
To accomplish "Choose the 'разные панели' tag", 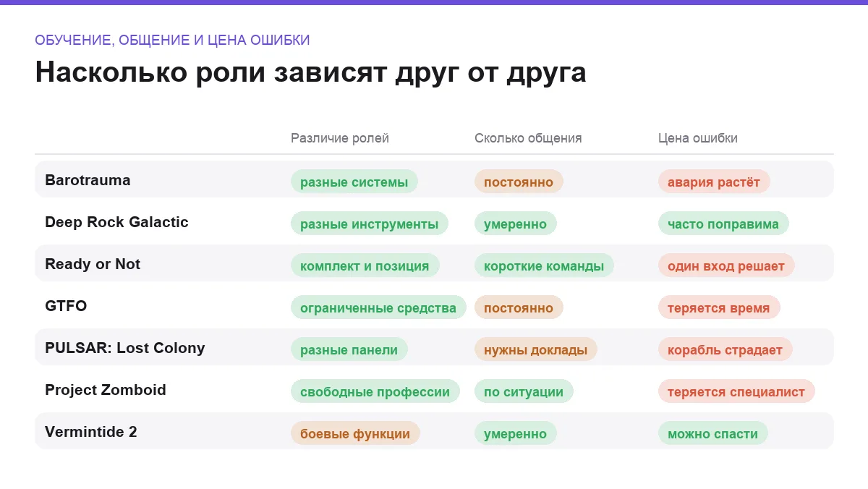I will coord(349,349).
